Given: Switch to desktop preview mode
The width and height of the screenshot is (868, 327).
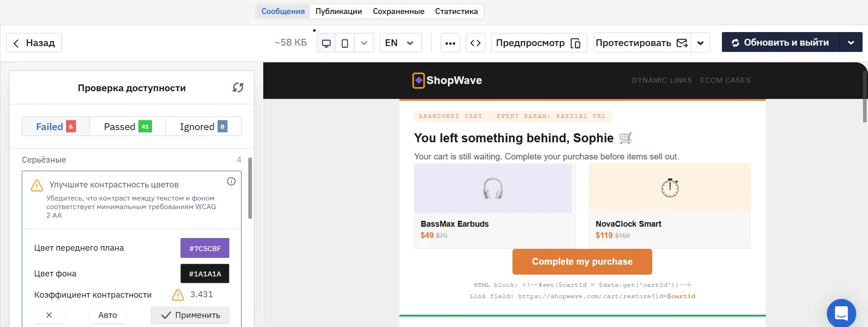Looking at the screenshot, I should click(326, 43).
